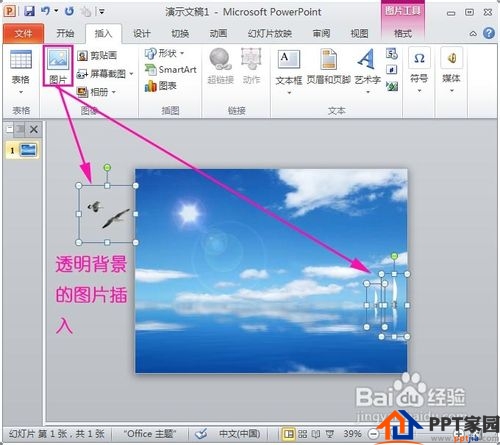Click 中文(中国) language indicator

pyautogui.click(x=239, y=434)
